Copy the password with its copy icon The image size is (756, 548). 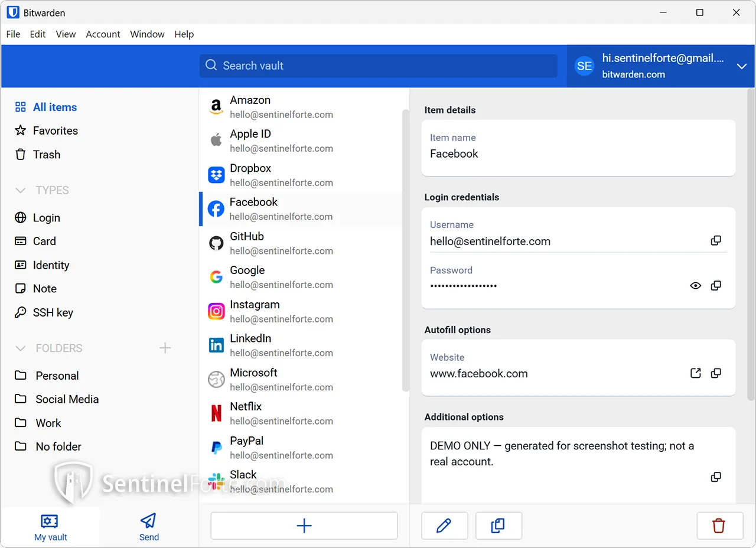click(716, 286)
